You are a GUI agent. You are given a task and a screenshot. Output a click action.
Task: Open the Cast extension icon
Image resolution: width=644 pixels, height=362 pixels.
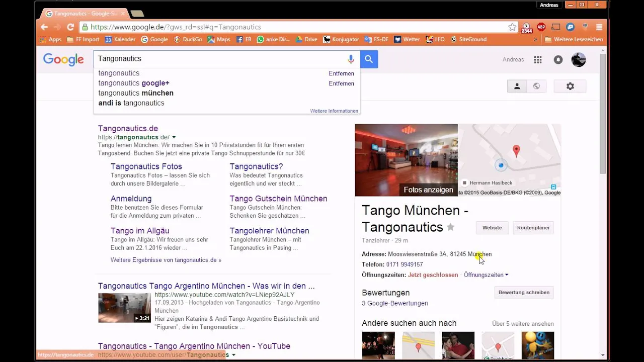click(556, 27)
